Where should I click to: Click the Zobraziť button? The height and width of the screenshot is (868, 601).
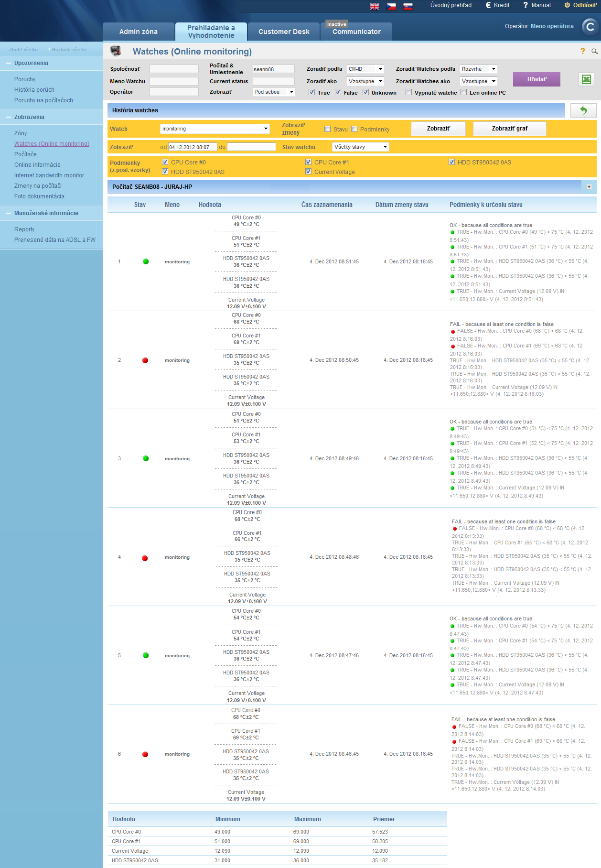(x=438, y=129)
